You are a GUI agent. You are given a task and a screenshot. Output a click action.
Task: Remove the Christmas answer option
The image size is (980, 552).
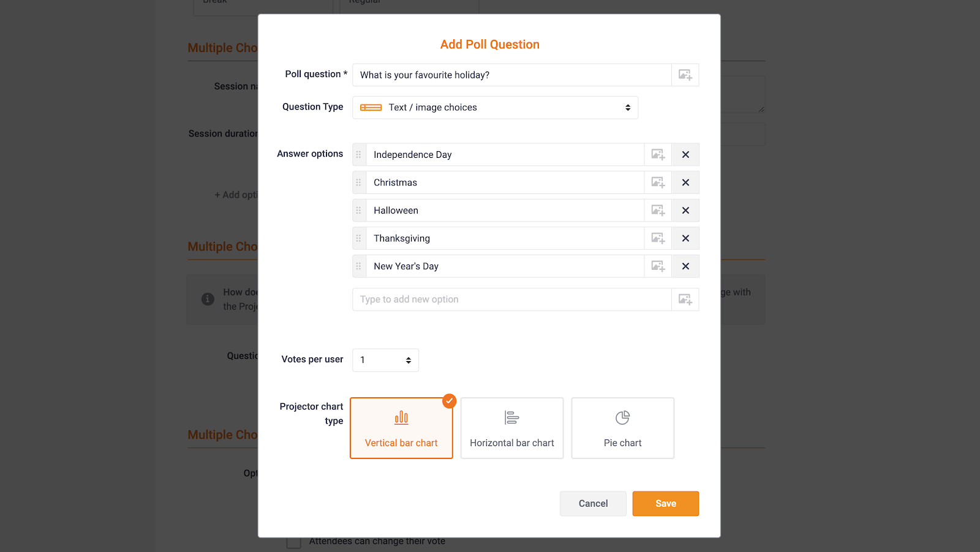(685, 182)
